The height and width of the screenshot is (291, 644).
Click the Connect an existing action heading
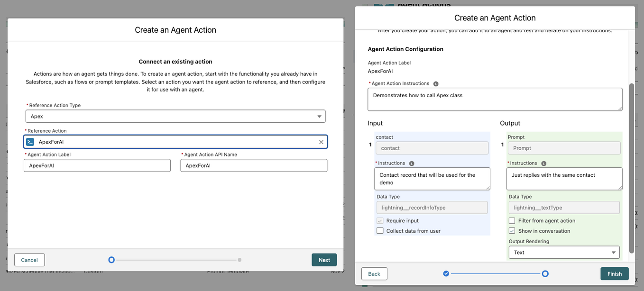pyautogui.click(x=175, y=62)
